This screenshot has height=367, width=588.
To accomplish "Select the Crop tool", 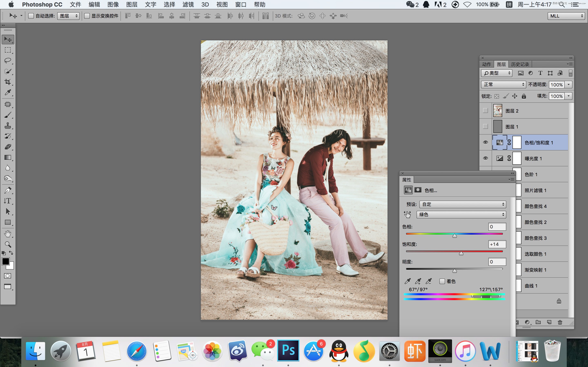I will click(x=8, y=82).
